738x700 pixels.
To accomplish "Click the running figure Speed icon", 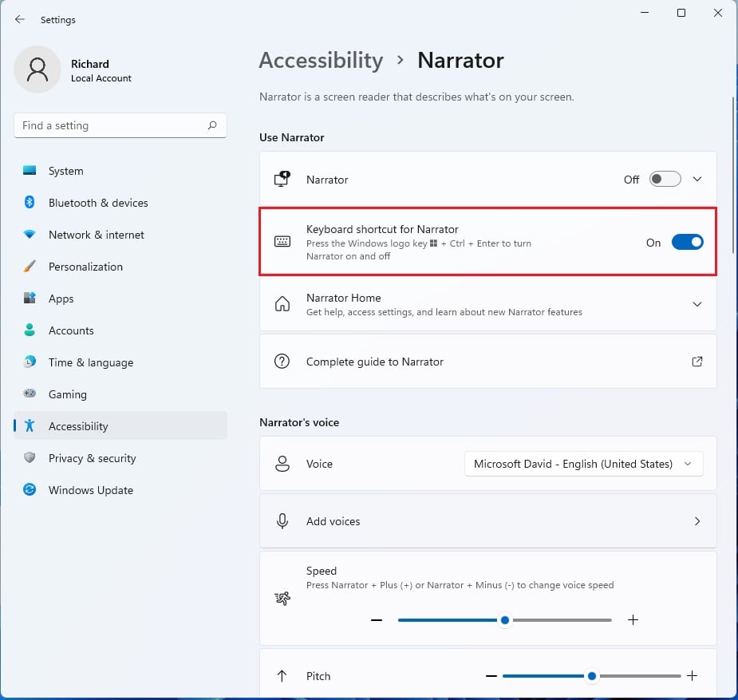I will point(282,599).
